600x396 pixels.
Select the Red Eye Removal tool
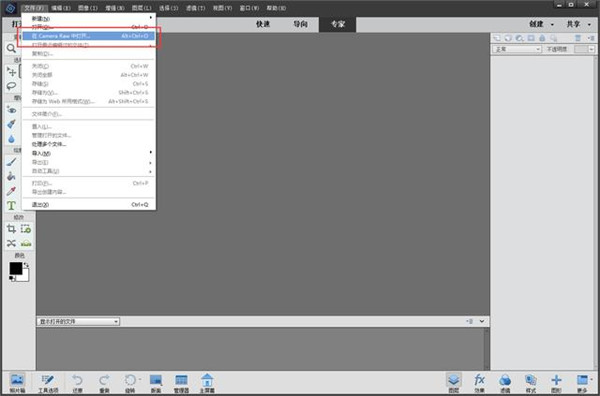[11, 110]
